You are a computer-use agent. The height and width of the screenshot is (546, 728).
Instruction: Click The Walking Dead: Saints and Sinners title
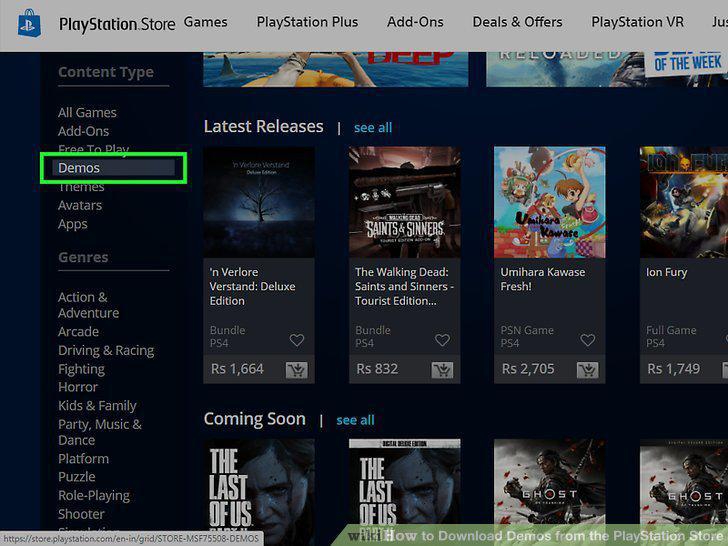pyautogui.click(x=404, y=286)
